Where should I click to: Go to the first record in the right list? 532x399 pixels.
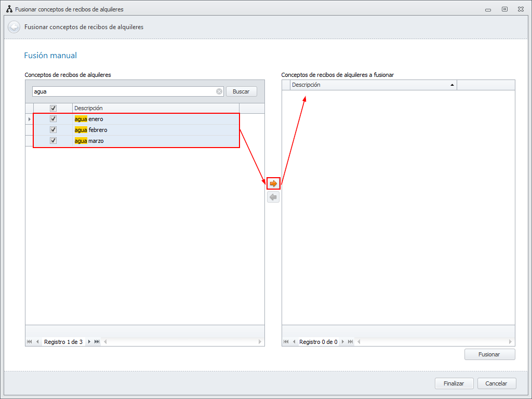286,342
